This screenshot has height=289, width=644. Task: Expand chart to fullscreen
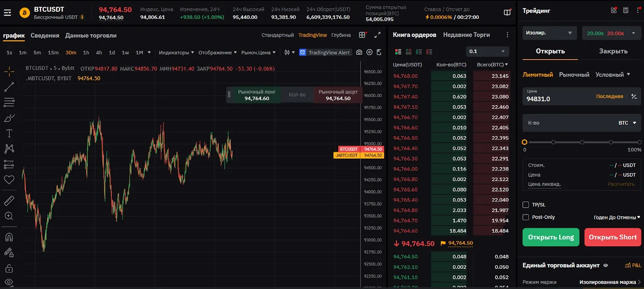pos(377,35)
